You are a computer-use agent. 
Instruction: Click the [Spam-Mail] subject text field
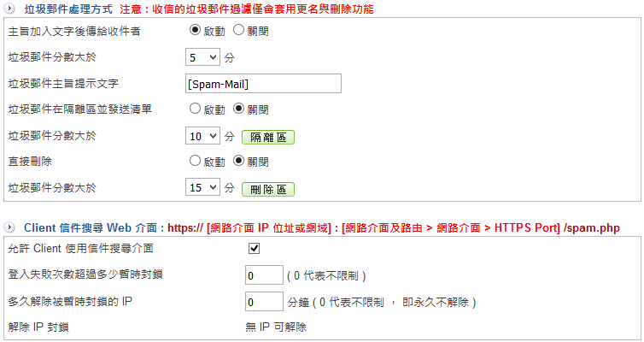click(263, 83)
